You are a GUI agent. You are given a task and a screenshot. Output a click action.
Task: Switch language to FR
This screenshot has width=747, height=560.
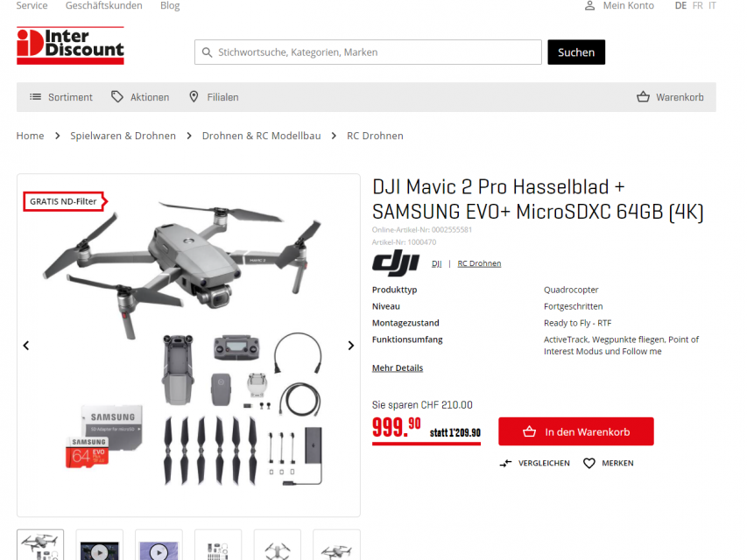[x=697, y=6]
